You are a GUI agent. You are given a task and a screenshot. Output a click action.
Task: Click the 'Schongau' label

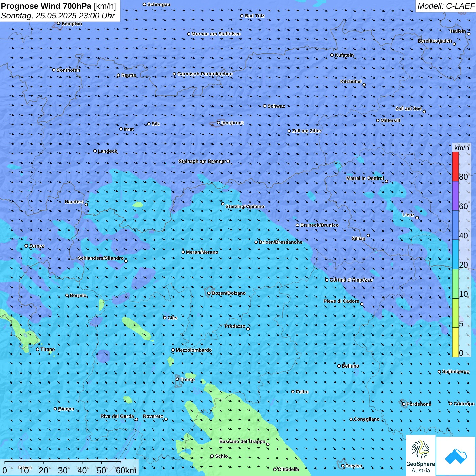159,4
